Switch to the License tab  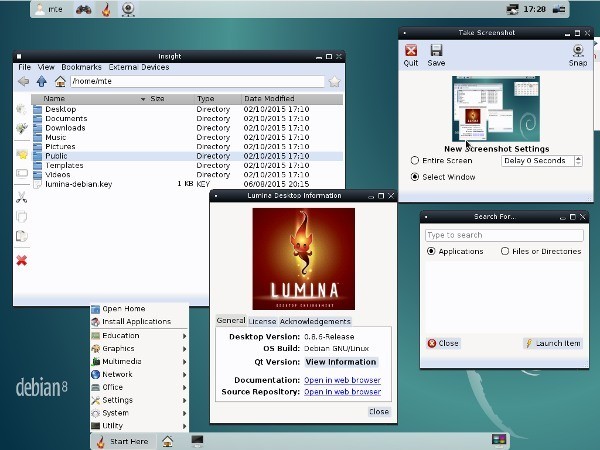[262, 321]
